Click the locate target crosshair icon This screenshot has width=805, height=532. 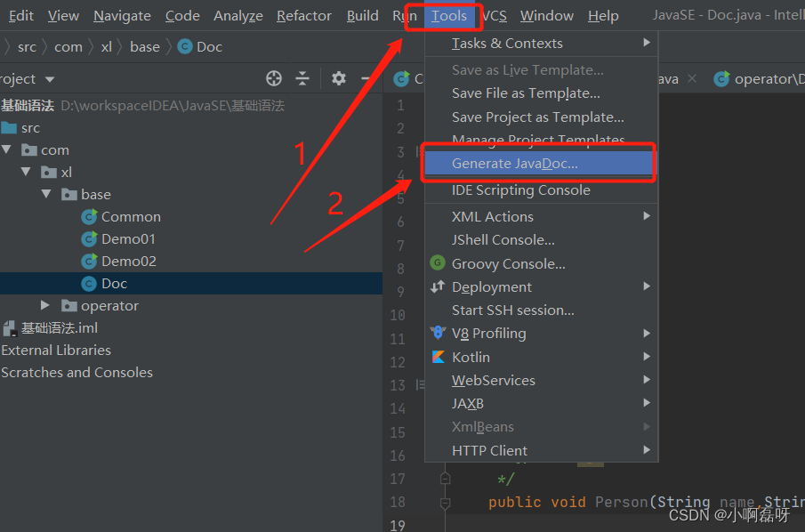[274, 78]
